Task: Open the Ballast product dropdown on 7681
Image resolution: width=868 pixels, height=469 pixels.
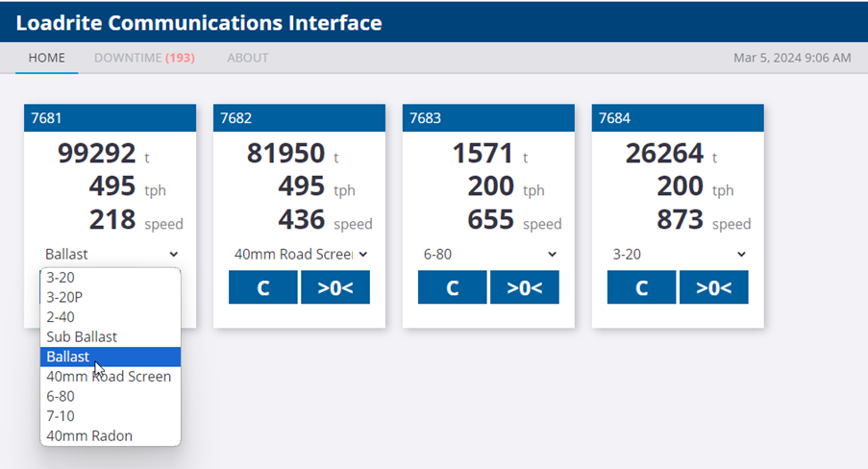Action: pyautogui.click(x=111, y=254)
